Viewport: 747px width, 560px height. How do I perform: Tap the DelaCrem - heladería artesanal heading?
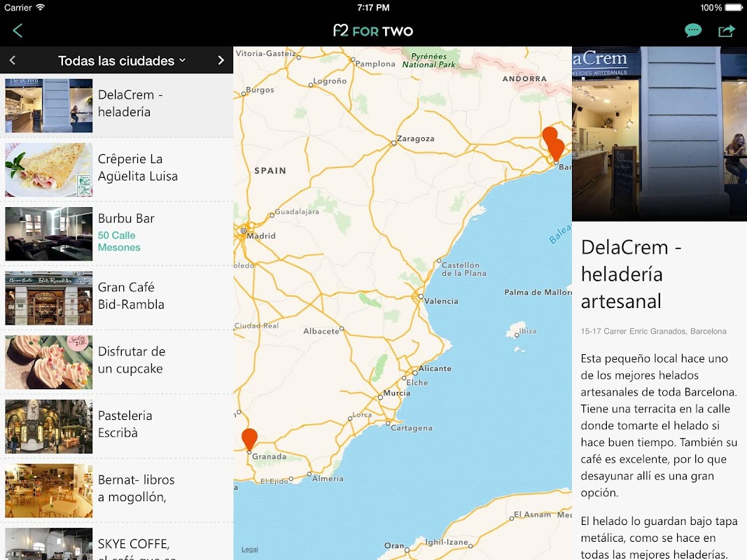point(631,274)
